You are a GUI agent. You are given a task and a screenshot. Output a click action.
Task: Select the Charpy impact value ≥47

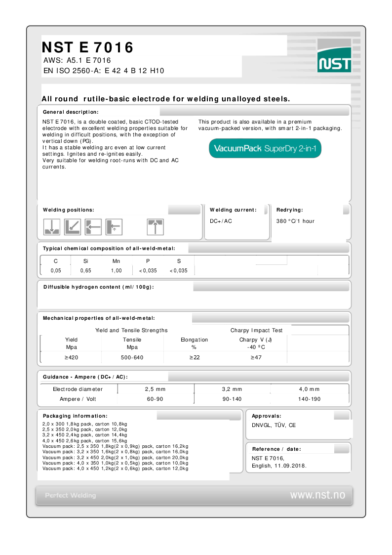click(256, 357)
